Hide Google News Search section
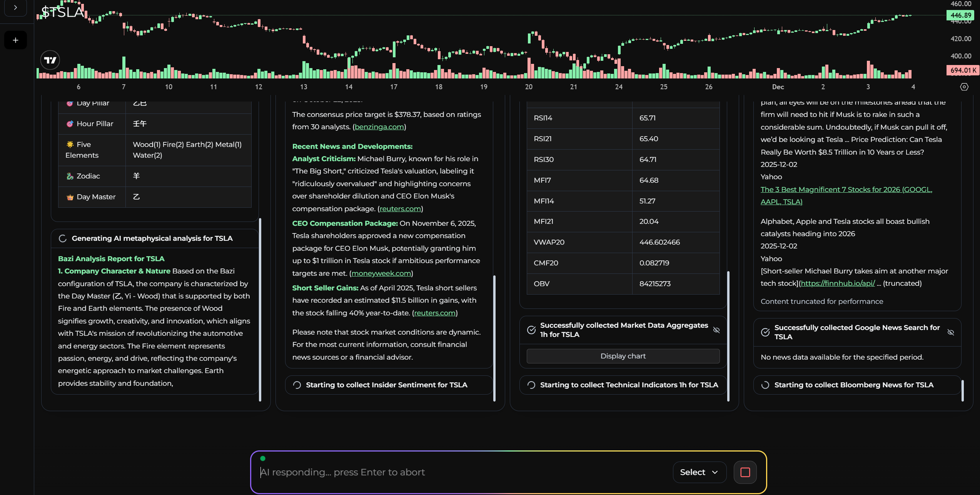This screenshot has height=495, width=980. pyautogui.click(x=950, y=332)
